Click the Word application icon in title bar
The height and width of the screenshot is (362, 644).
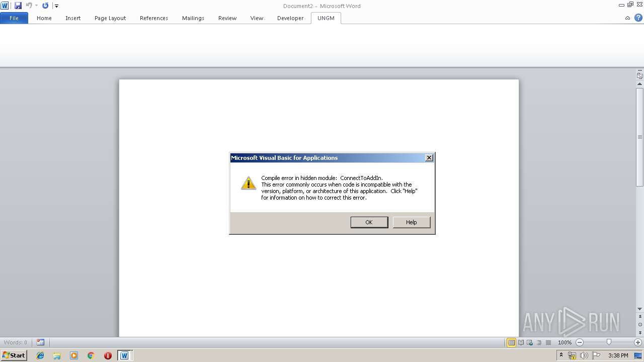[x=5, y=6]
